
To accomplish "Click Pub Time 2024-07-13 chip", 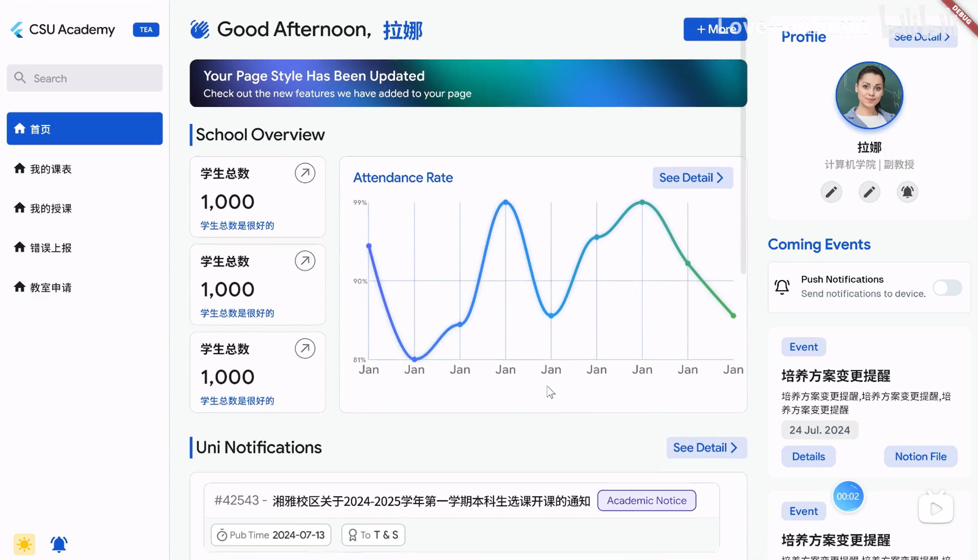I will pos(271,535).
